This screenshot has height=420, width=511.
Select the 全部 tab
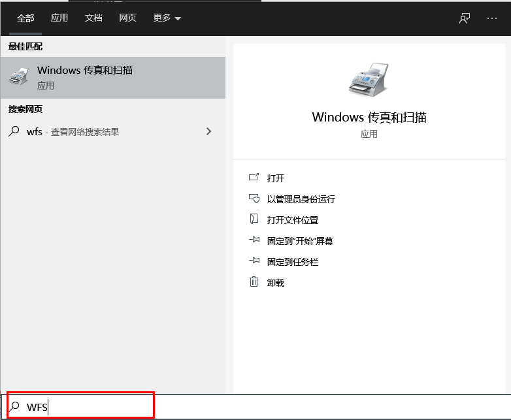pos(25,18)
